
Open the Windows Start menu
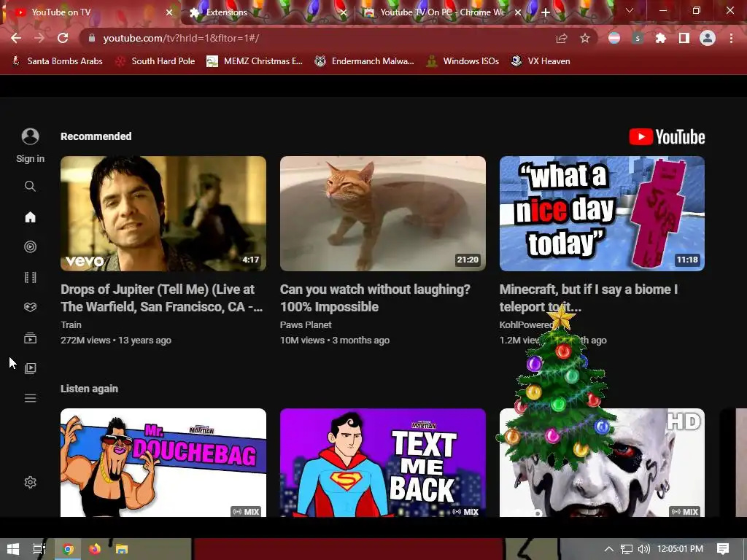pos(13,549)
